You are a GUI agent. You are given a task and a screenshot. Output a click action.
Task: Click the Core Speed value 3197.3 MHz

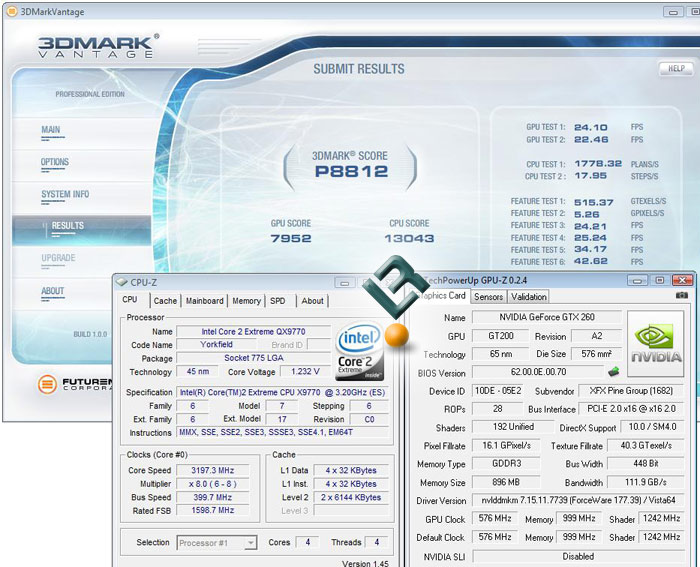click(213, 470)
